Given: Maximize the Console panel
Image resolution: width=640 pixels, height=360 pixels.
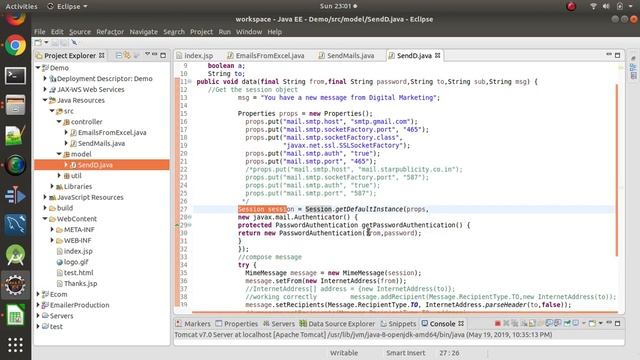Looking at the screenshot, I should (x=618, y=323).
